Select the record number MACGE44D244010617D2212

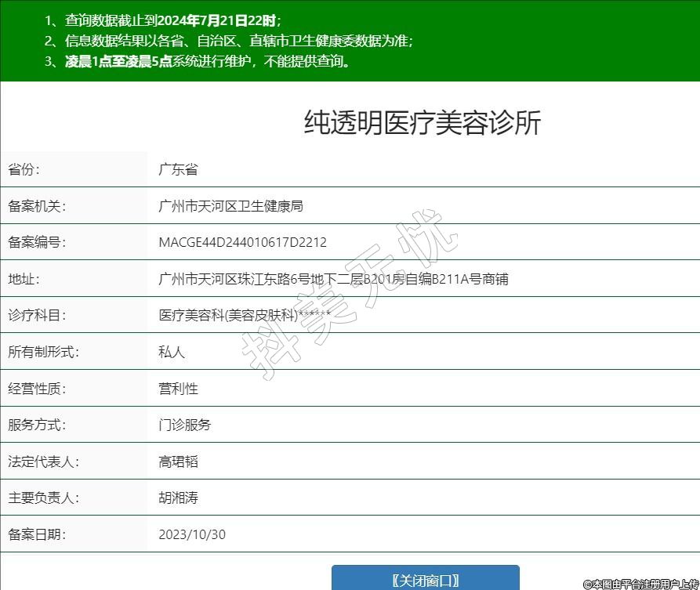[x=242, y=242]
